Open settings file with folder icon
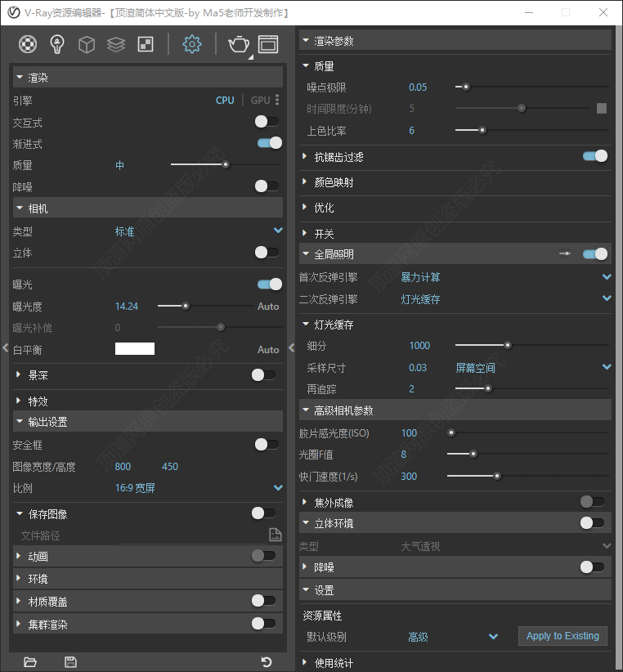The height and width of the screenshot is (672, 623). click(30, 661)
